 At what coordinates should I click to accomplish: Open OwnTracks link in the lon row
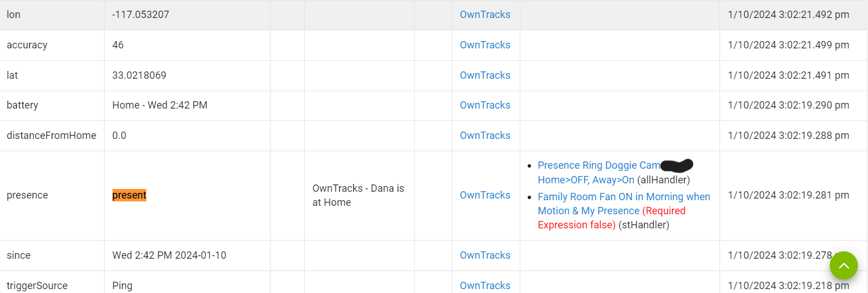tap(485, 15)
